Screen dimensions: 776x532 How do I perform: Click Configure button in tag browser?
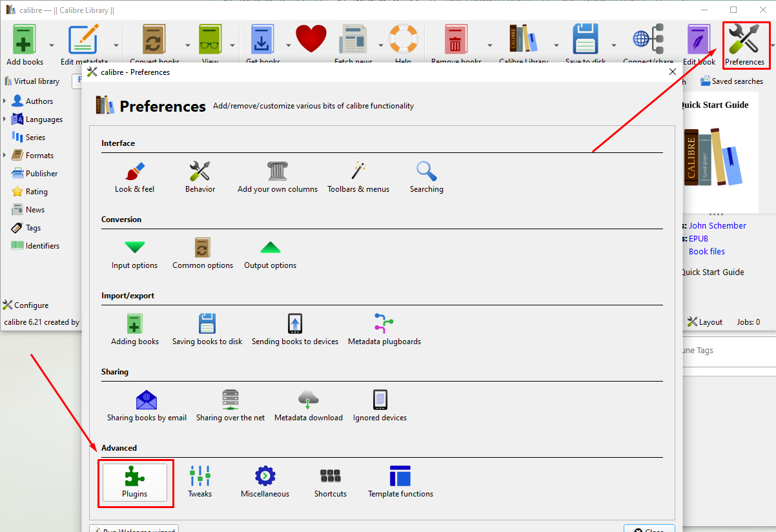pos(26,305)
